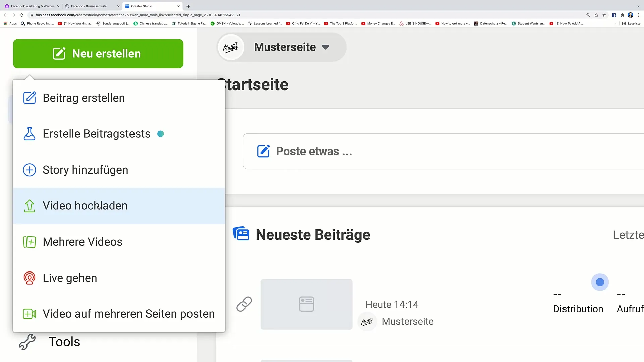Image resolution: width=644 pixels, height=362 pixels.
Task: Click the plus circle Story icon
Action: (30, 170)
